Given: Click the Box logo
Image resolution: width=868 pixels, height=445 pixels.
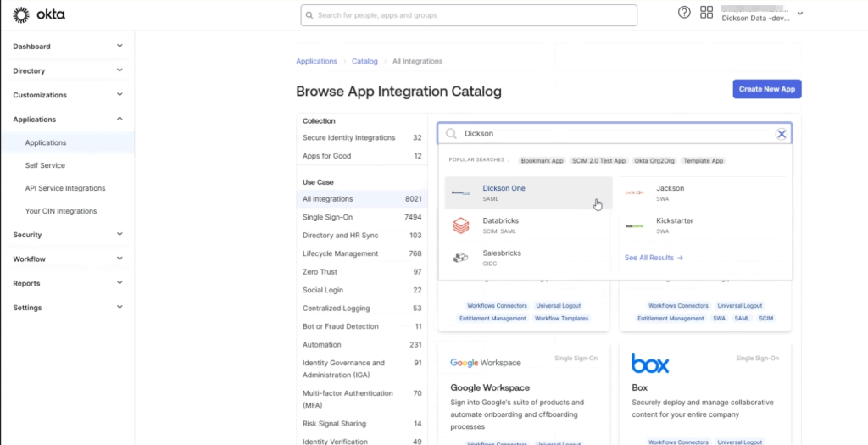Looking at the screenshot, I should click(650, 364).
